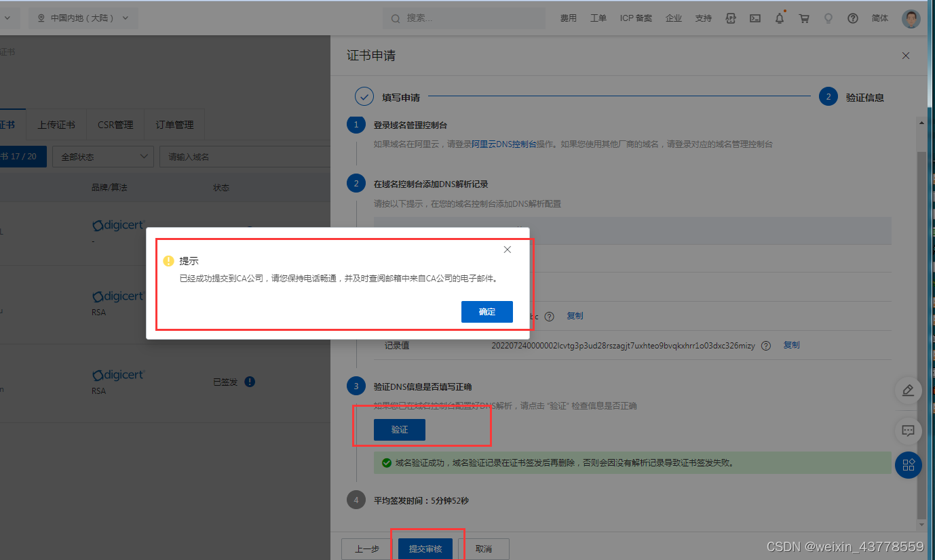The height and width of the screenshot is (560, 935).
Task: Open notifications via the bell icon
Action: [780, 18]
